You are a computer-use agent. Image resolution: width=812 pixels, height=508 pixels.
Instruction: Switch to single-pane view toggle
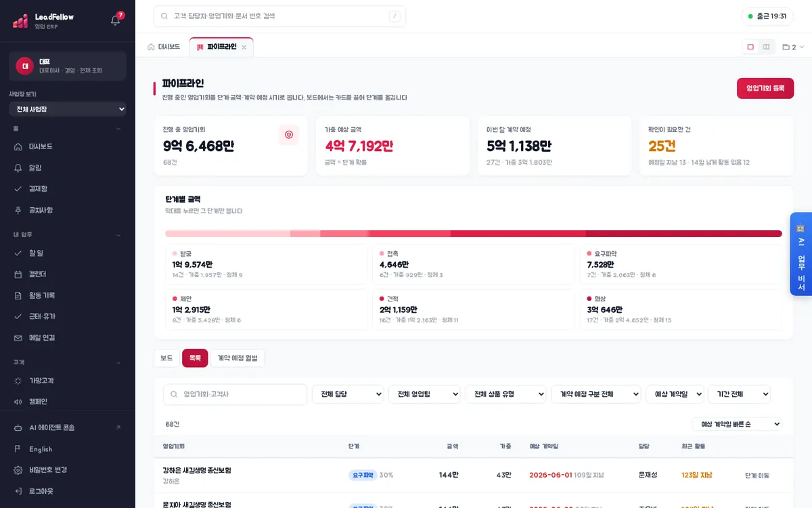(x=750, y=47)
